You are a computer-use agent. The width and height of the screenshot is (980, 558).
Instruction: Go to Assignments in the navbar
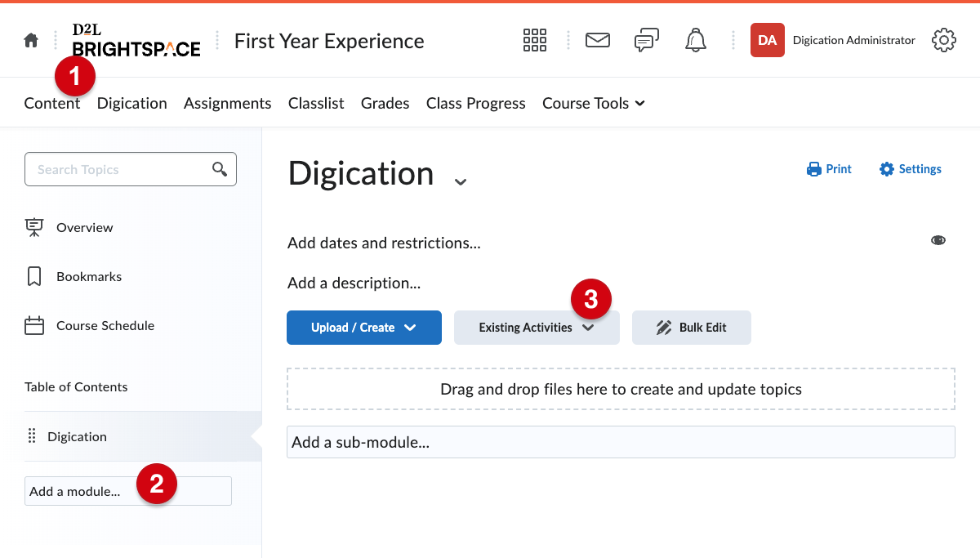pyautogui.click(x=228, y=103)
